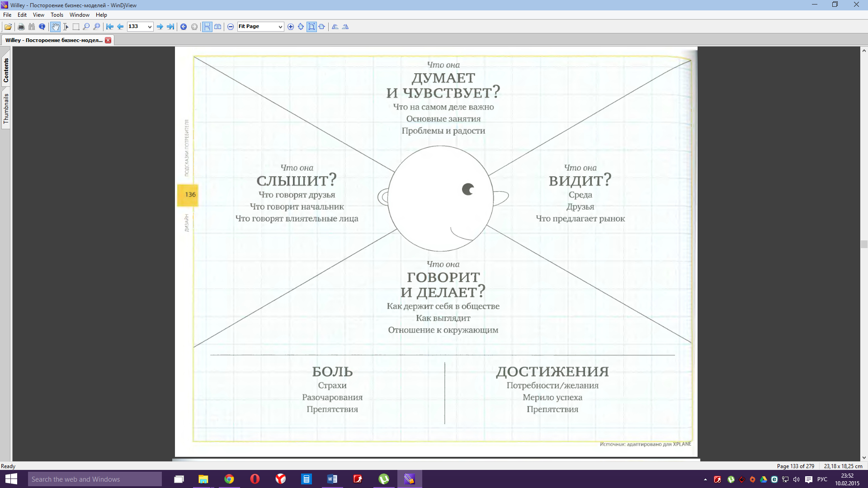Click the blue Back navigation button
The width and height of the screenshot is (868, 488).
[x=184, y=27]
